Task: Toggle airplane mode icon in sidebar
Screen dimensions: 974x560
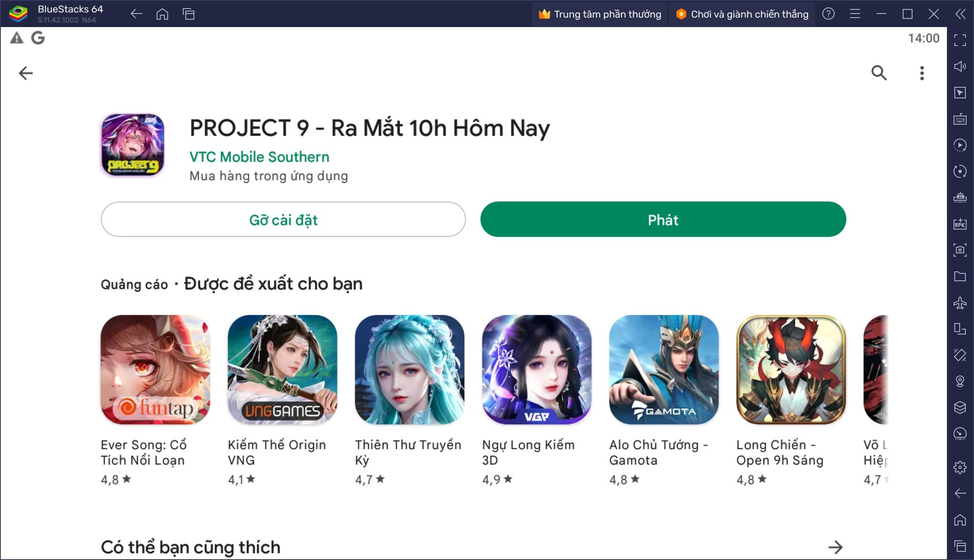Action: [960, 303]
